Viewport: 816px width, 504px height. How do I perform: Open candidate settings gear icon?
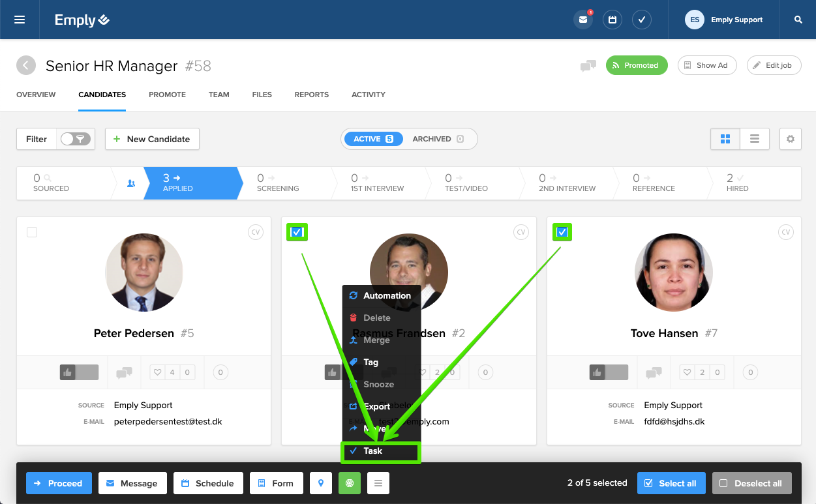(790, 139)
